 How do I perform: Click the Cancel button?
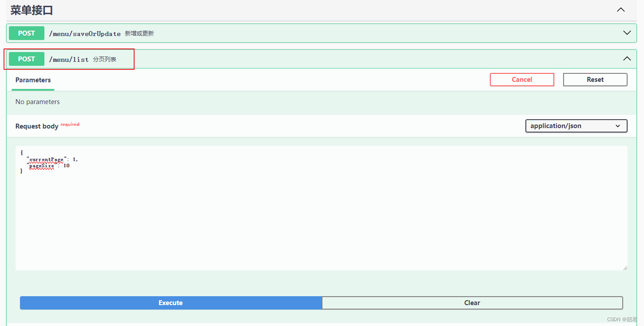coord(522,79)
